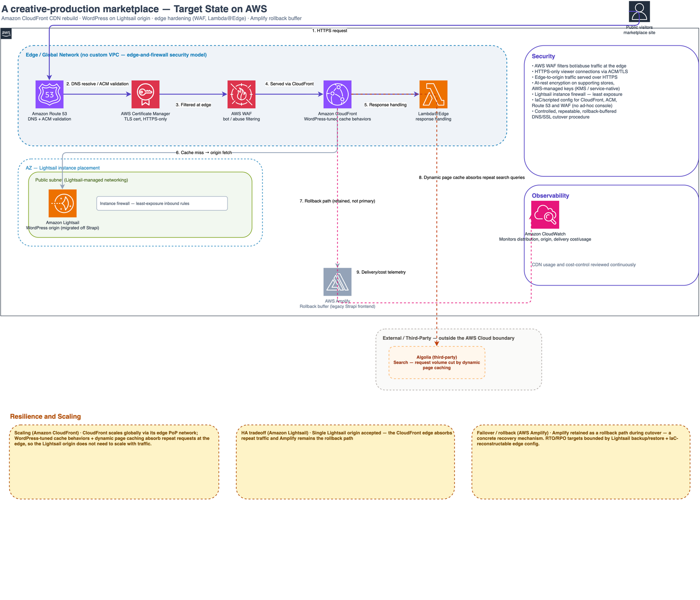The height and width of the screenshot is (600, 700).
Task: Select the Amazon Lightsail icon
Action: click(x=63, y=203)
